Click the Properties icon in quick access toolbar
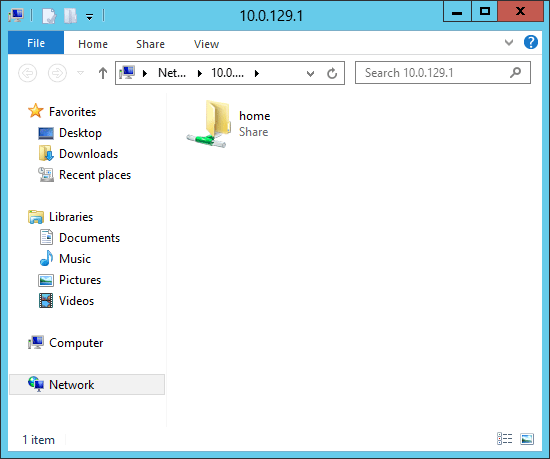The image size is (550, 459). point(49,16)
